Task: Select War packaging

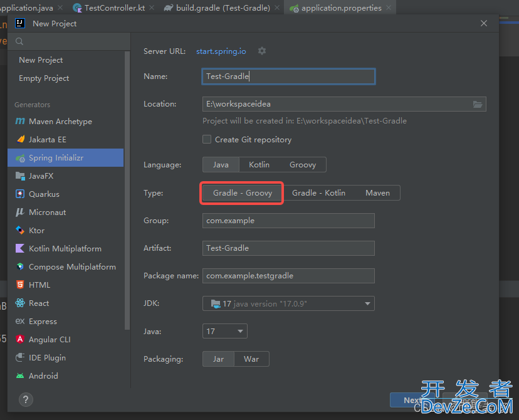Action: pos(251,359)
